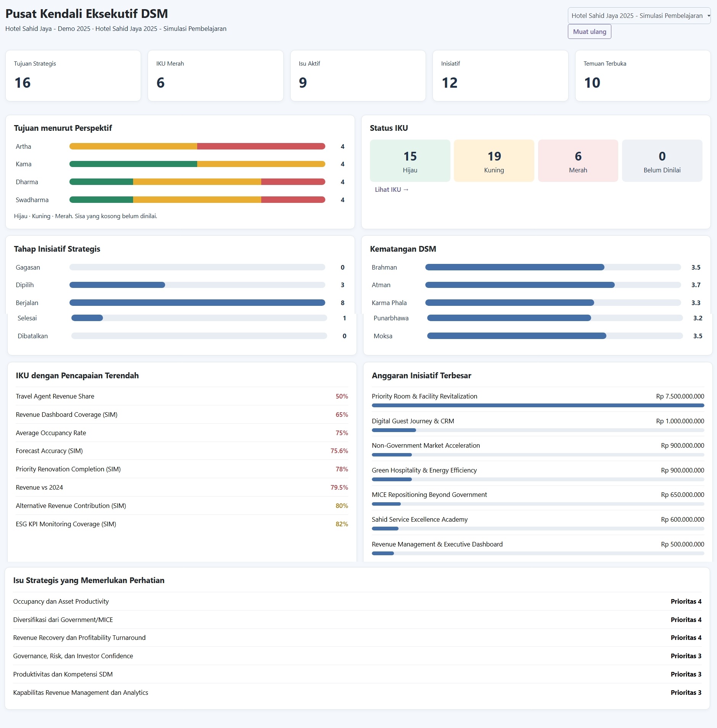Click the Muat ulang button
This screenshot has width=717, height=728.
click(x=590, y=32)
